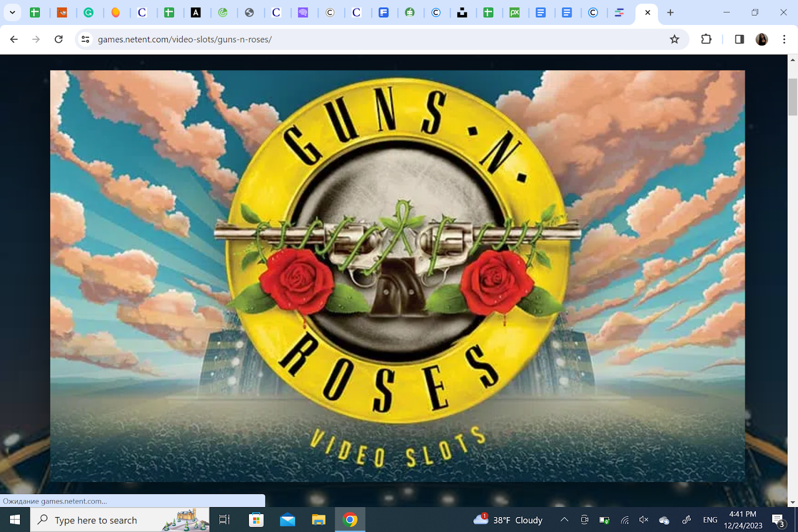Image resolution: width=798 pixels, height=532 pixels.
Task: Close the current Guns N' Roses tab
Action: (647, 12)
